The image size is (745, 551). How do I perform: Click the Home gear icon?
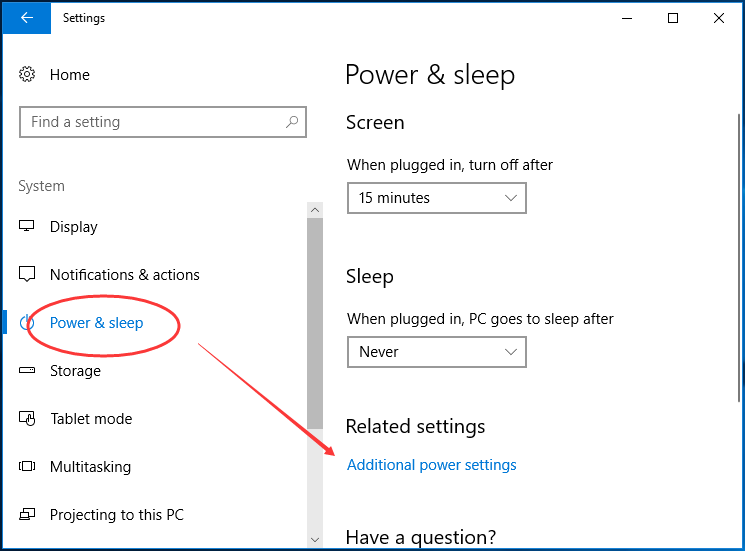[x=27, y=74]
